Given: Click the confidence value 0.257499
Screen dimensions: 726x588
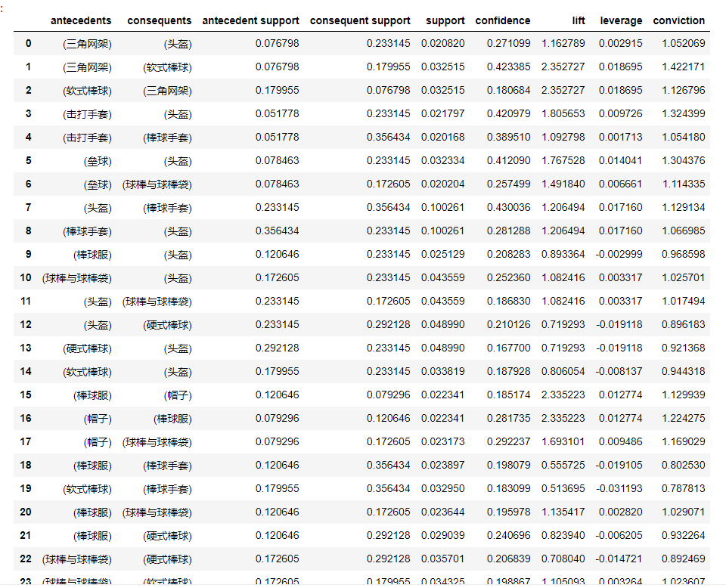Looking at the screenshot, I should click(x=508, y=184).
